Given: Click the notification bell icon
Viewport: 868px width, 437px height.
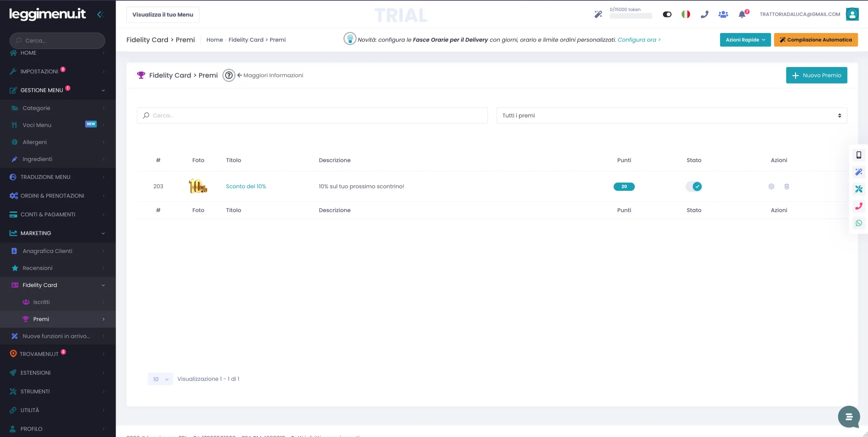Looking at the screenshot, I should (x=742, y=14).
